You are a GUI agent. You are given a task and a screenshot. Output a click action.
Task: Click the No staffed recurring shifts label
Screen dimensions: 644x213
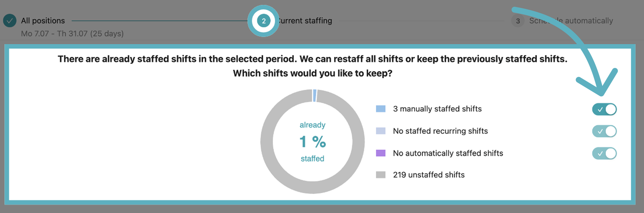coord(440,131)
